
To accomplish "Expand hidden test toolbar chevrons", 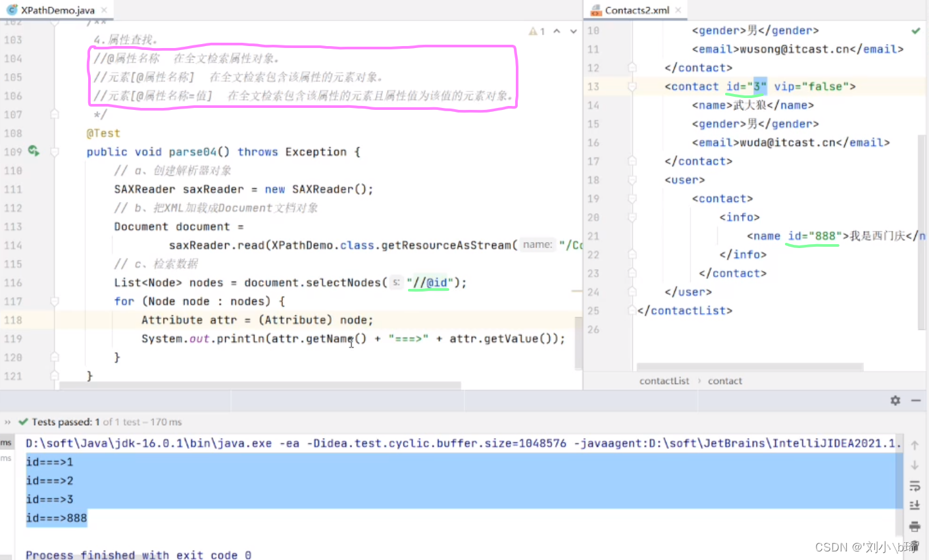I will [8, 422].
